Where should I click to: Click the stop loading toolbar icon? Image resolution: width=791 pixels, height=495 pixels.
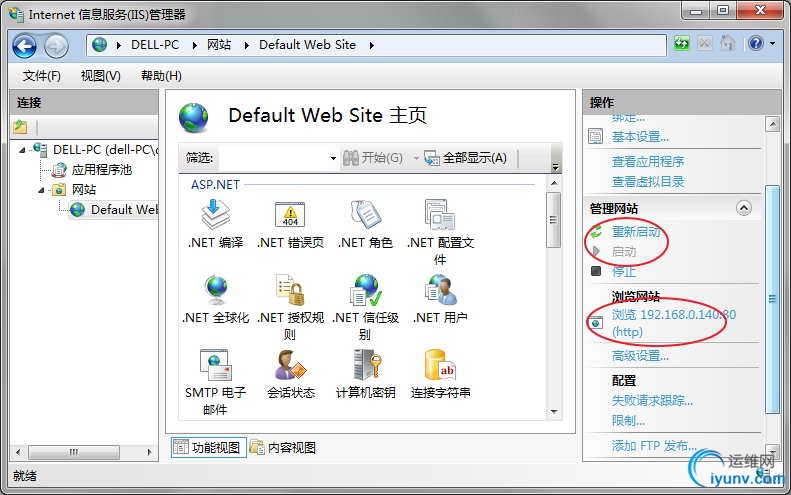pyautogui.click(x=705, y=44)
